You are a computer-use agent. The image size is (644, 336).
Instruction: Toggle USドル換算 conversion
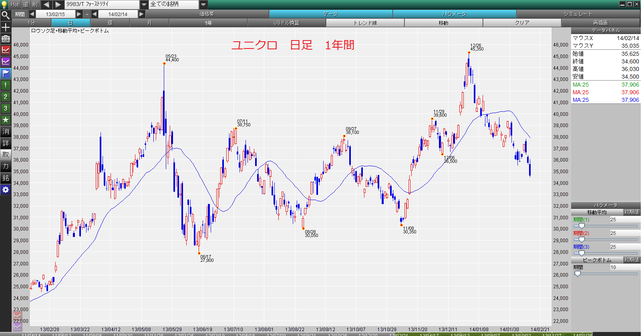(287, 23)
